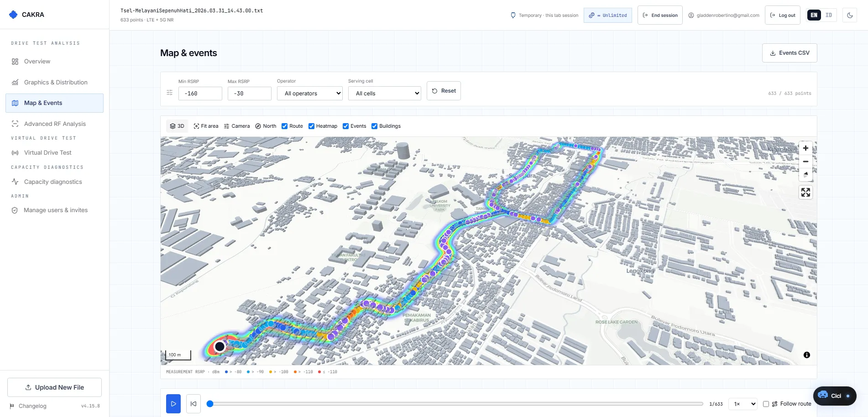Skip playback to start
868x417 pixels.
click(193, 404)
